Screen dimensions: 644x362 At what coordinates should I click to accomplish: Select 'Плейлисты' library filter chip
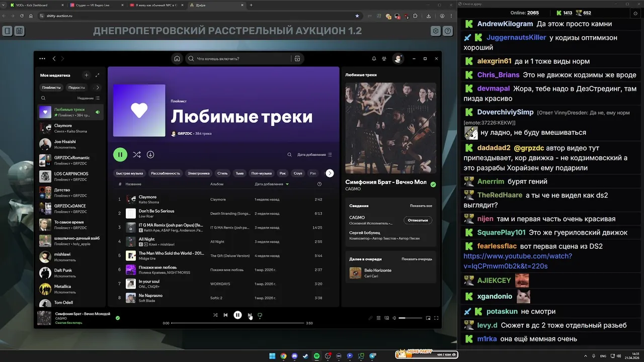click(x=51, y=87)
